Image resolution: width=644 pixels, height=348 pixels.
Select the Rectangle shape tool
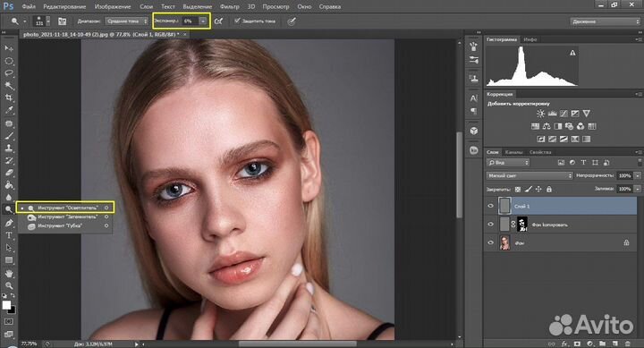9,260
